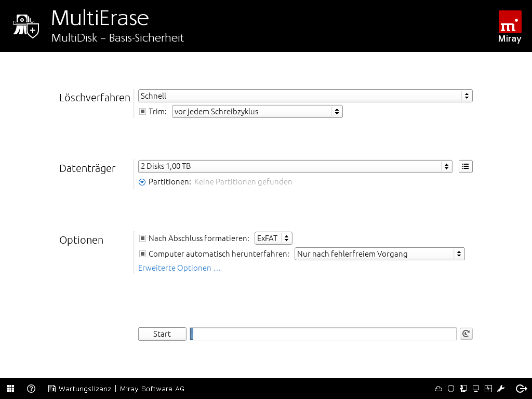Click the erase progress bar
Image resolution: width=532 pixels, height=399 pixels.
pos(324,334)
